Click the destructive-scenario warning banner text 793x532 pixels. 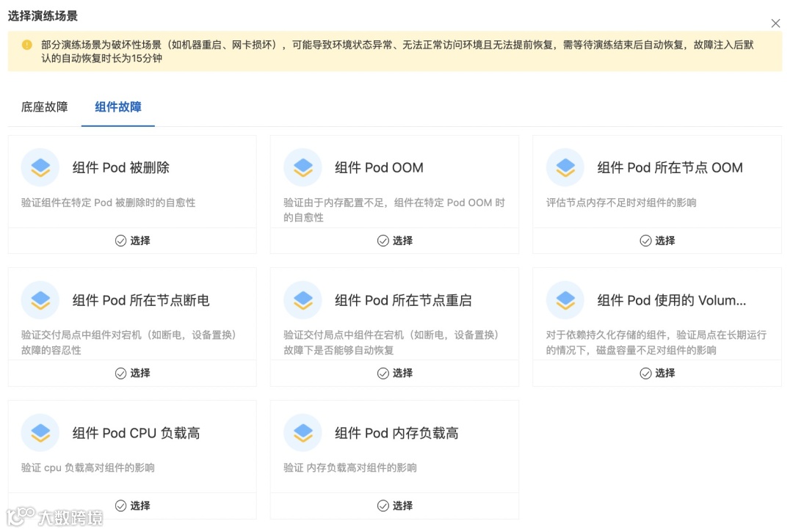click(x=397, y=51)
